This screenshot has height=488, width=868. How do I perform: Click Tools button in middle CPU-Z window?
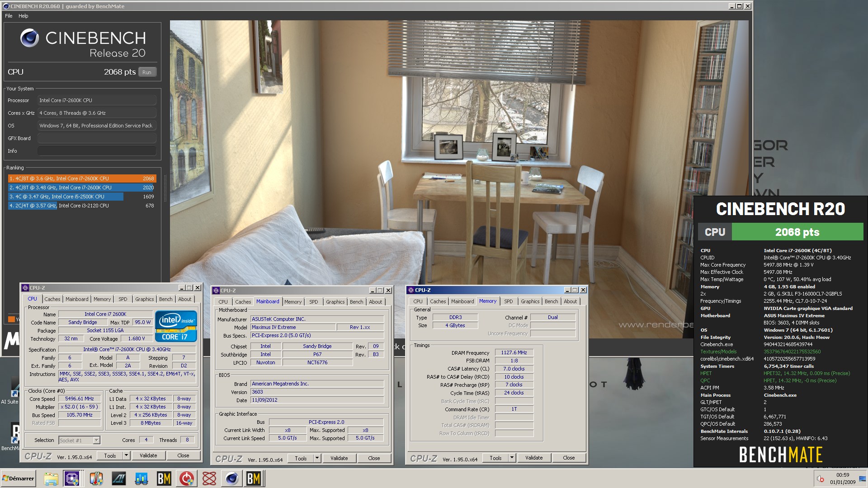point(301,458)
